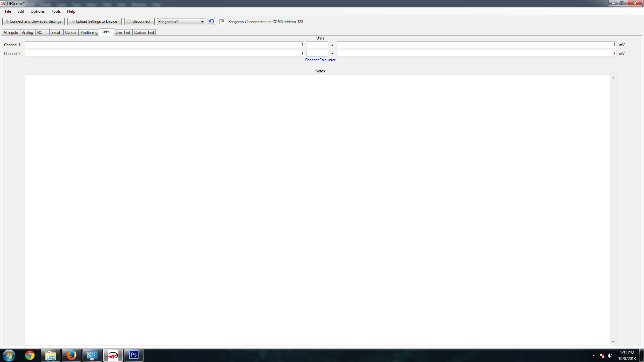This screenshot has height=362, width=644.
Task: Open Google Chrome from the taskbar
Action: click(30, 355)
